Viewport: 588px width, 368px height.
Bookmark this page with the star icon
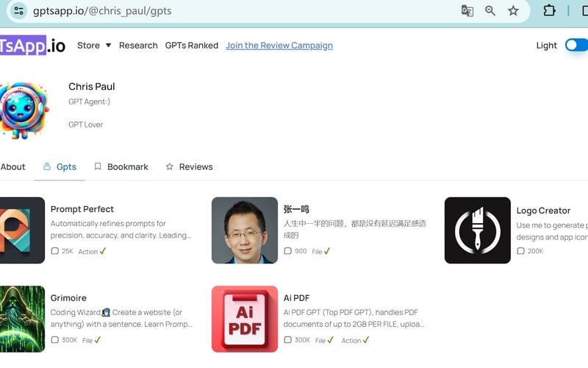513,10
